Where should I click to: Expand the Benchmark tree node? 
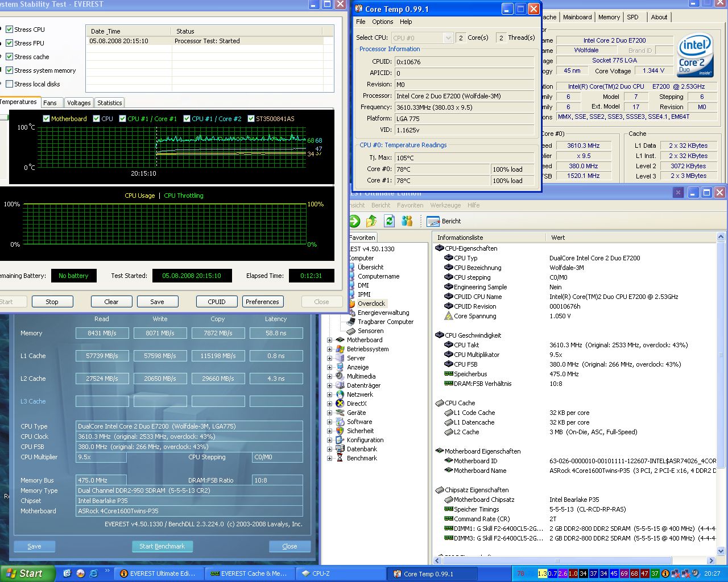[329, 458]
